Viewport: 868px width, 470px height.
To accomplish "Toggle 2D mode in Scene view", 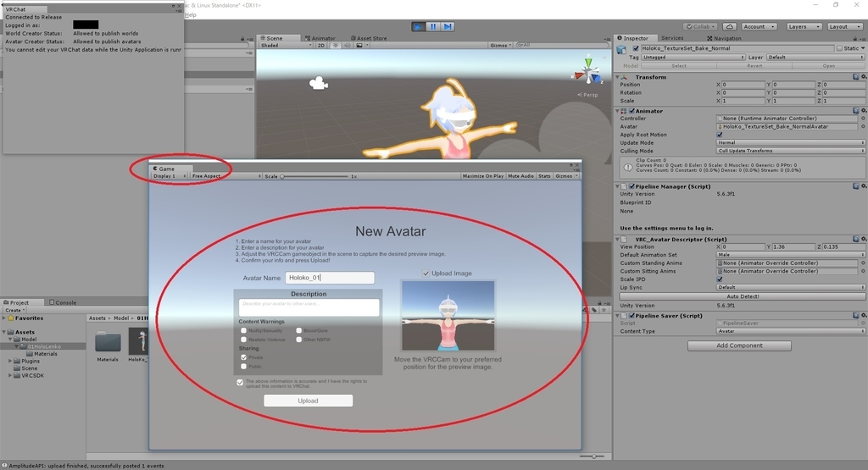I will (x=321, y=46).
